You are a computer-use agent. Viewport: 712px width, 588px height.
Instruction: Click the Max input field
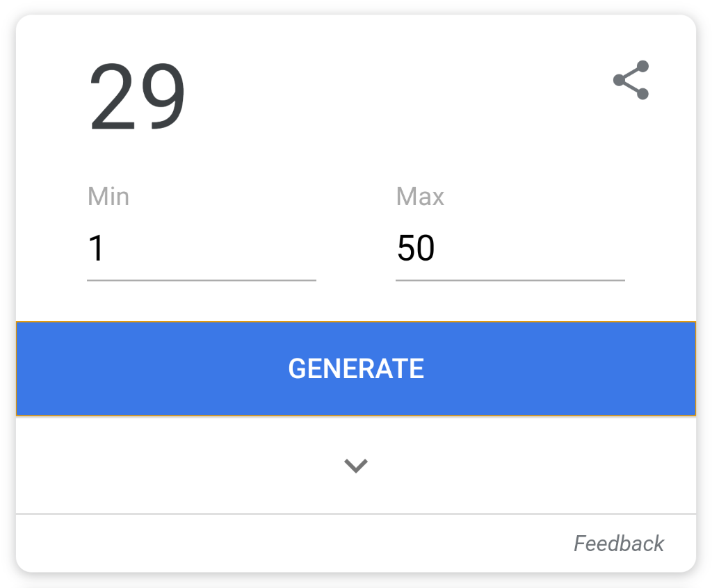pyautogui.click(x=510, y=249)
